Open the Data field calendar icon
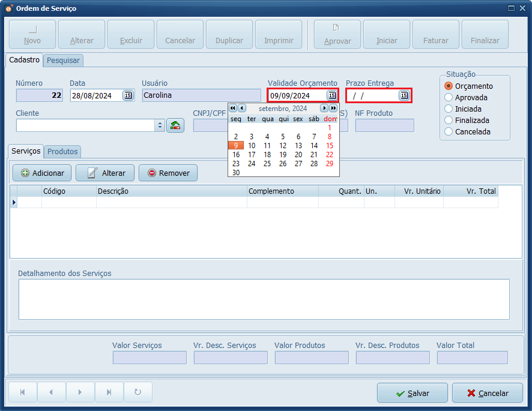Viewport: 532px width, 411px height. pyautogui.click(x=128, y=95)
